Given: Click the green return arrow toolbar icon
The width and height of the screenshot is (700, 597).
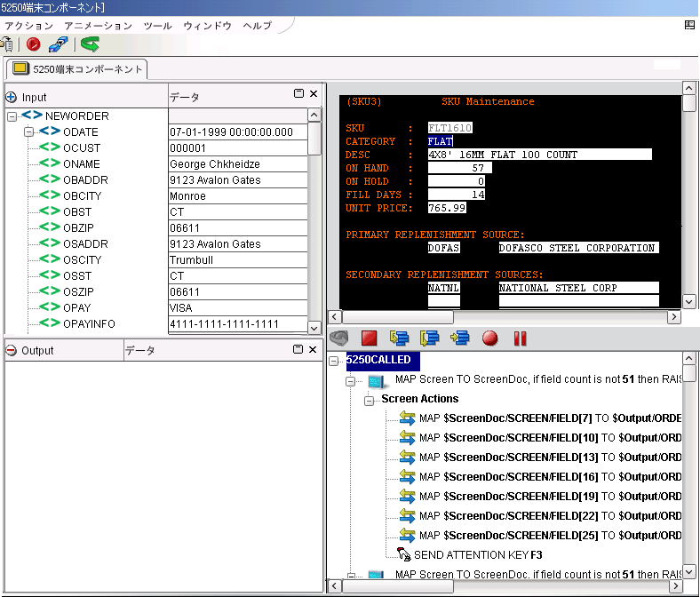Looking at the screenshot, I should 89,44.
